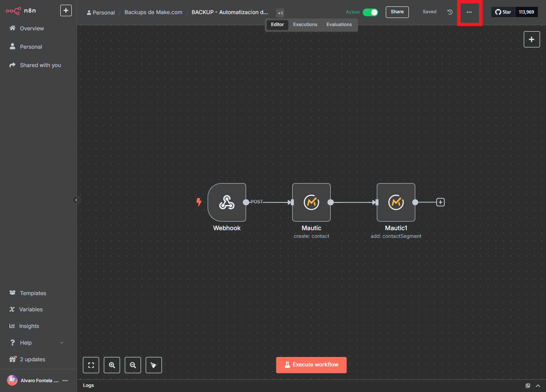Click the workflow name BACKUP - Automatizacion
This screenshot has height=392, width=546.
(x=230, y=12)
